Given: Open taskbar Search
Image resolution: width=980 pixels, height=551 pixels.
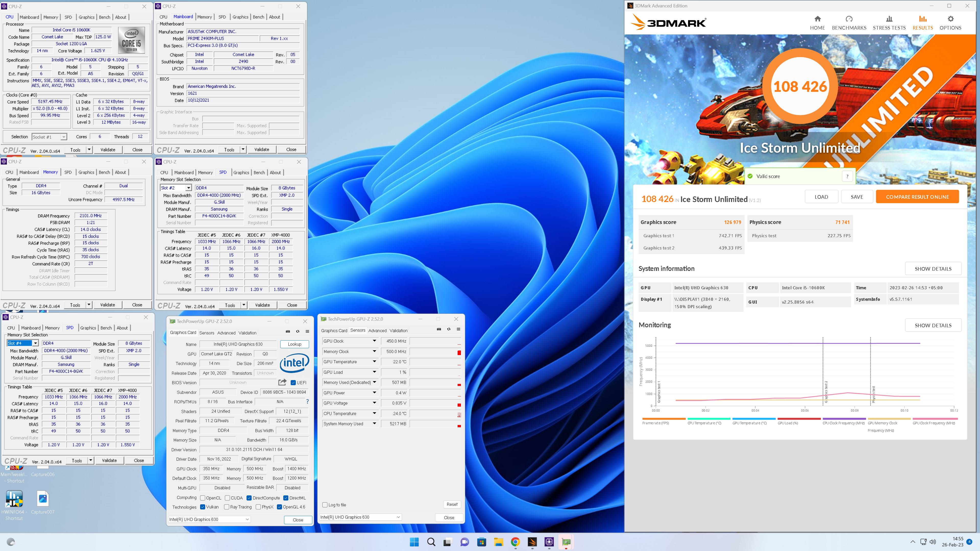Looking at the screenshot, I should (431, 542).
